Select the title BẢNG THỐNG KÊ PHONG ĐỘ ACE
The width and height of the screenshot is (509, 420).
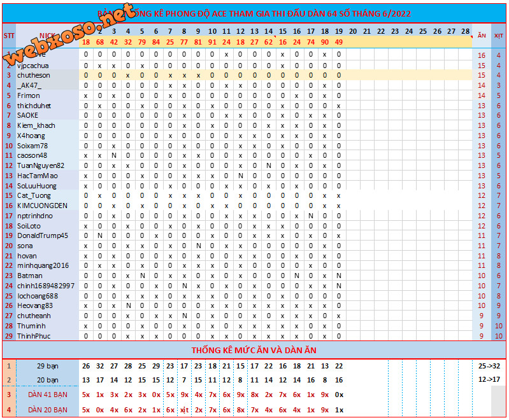point(254,13)
